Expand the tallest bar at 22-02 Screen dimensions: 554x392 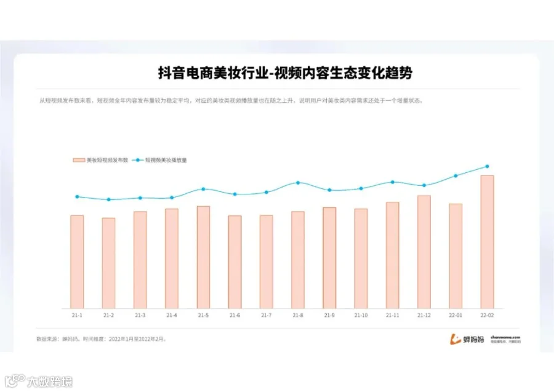point(486,240)
